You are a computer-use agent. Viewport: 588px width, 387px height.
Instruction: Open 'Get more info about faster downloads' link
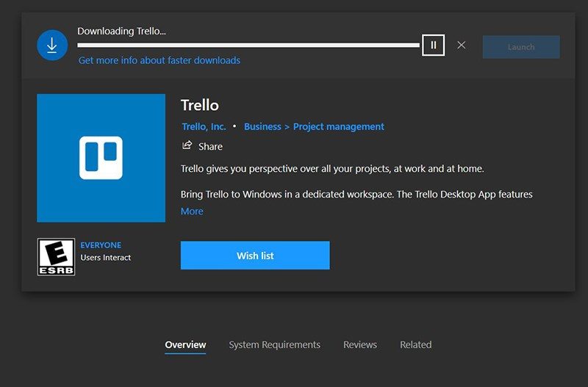(x=159, y=60)
